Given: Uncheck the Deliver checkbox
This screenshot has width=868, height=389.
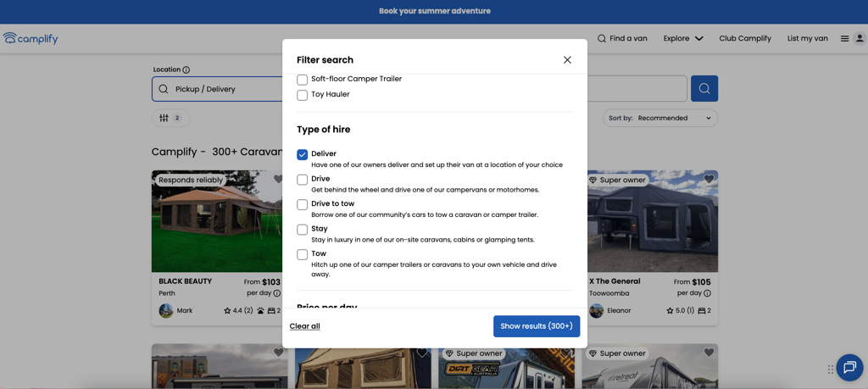Looking at the screenshot, I should click(302, 154).
